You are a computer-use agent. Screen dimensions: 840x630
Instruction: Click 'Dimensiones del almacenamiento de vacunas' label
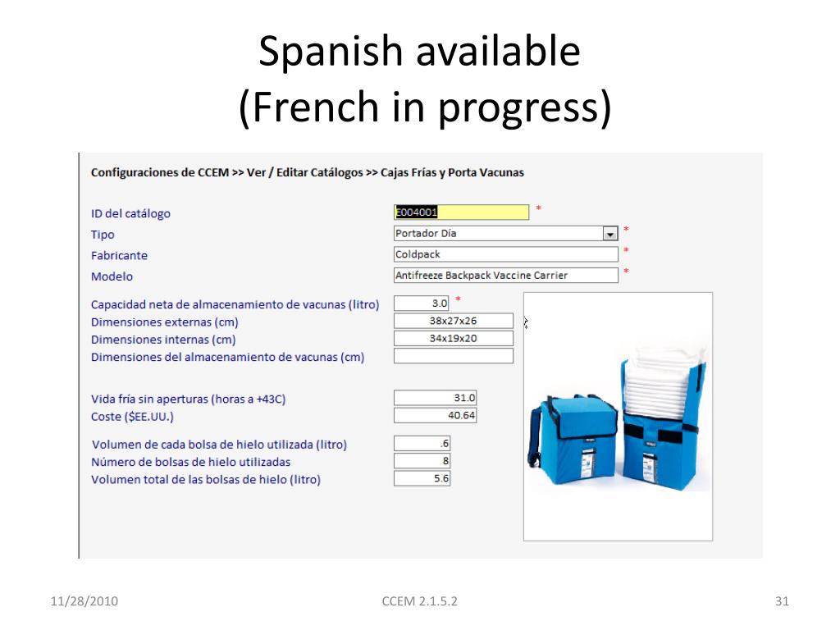tap(228, 357)
